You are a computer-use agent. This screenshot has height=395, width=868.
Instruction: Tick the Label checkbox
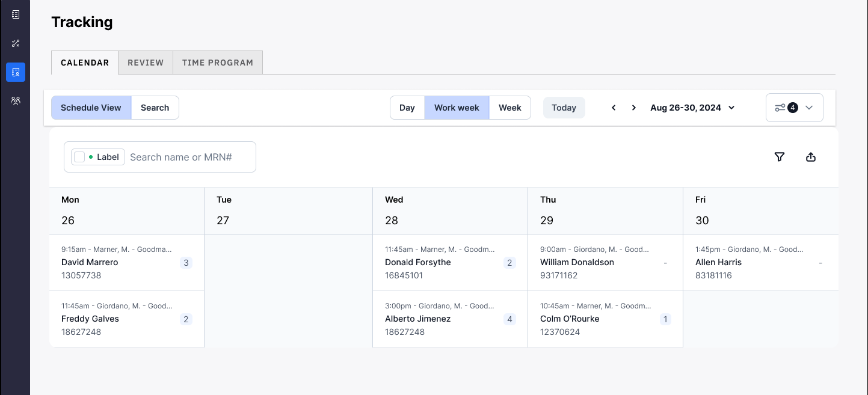click(79, 157)
